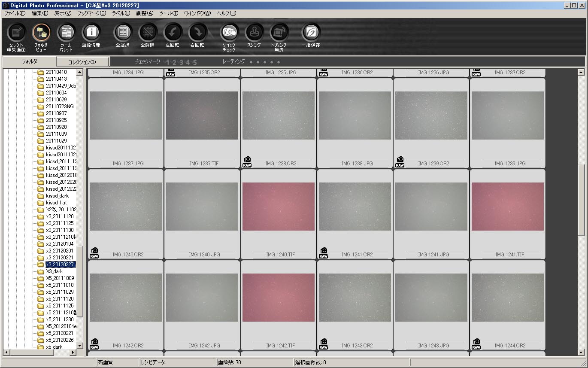Select folder x3_20120221 in tree
Viewport: 588px width, 368px height.
tap(60, 258)
